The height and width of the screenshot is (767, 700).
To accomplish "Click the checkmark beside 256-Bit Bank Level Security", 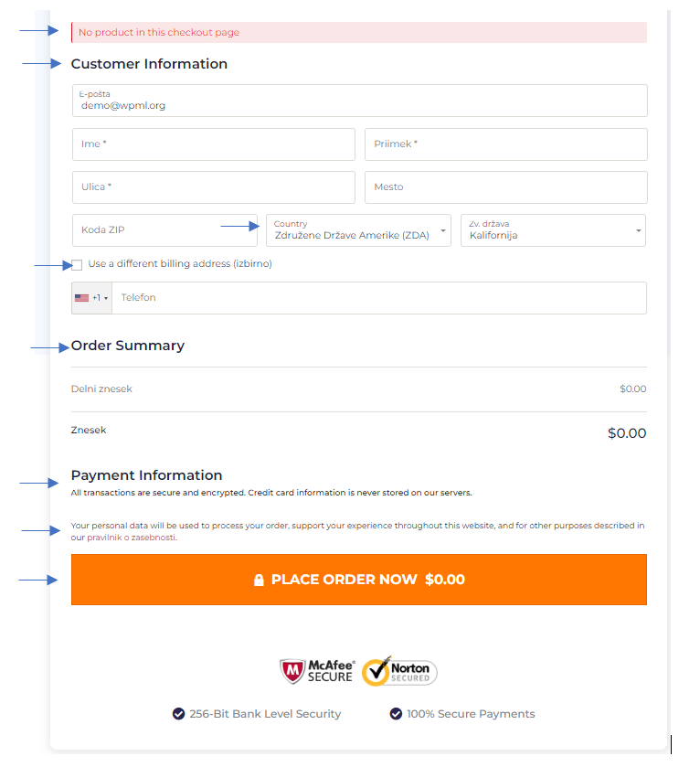I will [x=178, y=714].
